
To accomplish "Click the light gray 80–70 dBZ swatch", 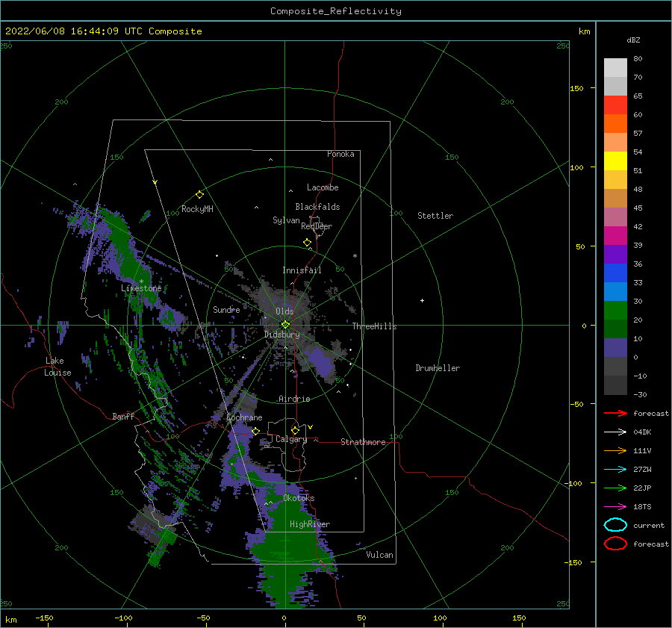I will click(x=615, y=67).
